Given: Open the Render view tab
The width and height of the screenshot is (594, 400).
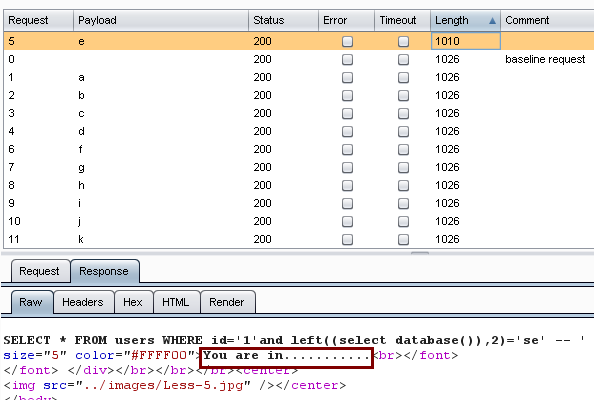Looking at the screenshot, I should pyautogui.click(x=227, y=302).
